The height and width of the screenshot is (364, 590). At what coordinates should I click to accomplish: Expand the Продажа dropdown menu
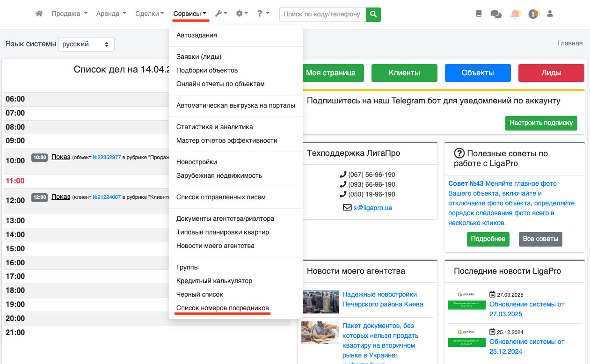pyautogui.click(x=69, y=14)
